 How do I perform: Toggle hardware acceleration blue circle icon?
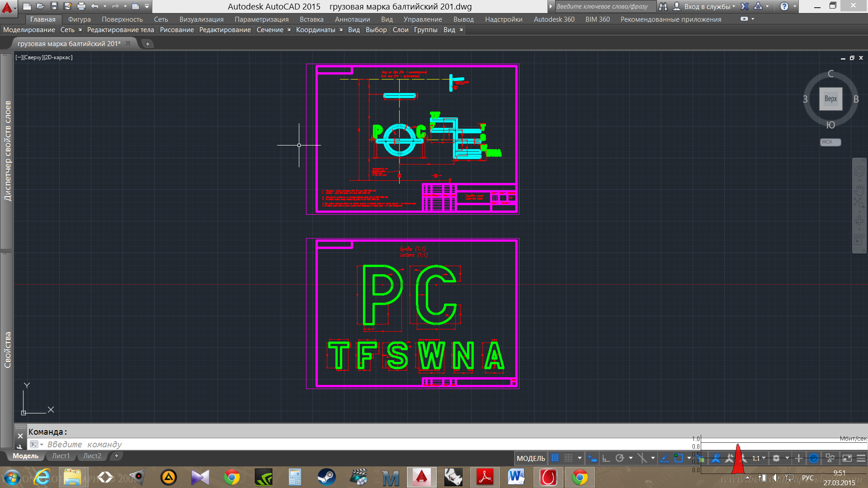click(x=813, y=458)
